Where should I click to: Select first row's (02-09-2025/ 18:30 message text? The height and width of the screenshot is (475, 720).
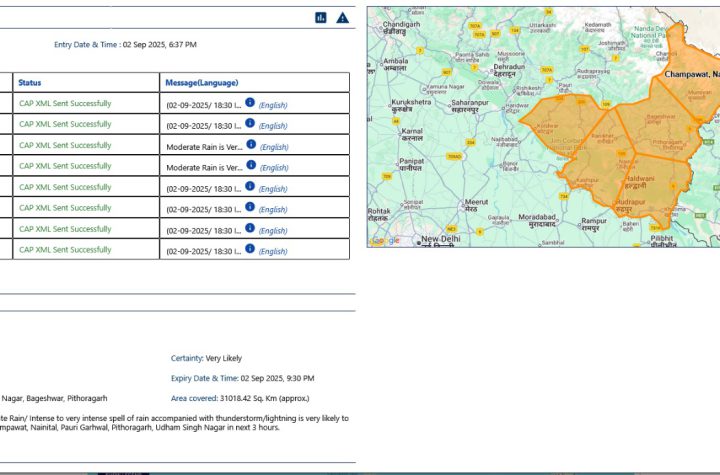tap(203, 105)
